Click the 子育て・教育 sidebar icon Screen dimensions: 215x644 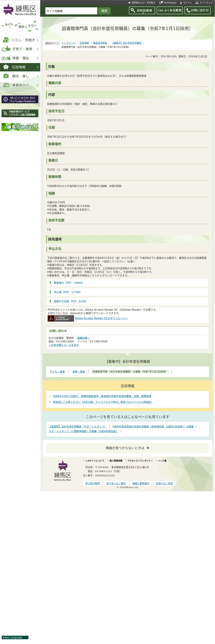pyautogui.click(x=6, y=49)
